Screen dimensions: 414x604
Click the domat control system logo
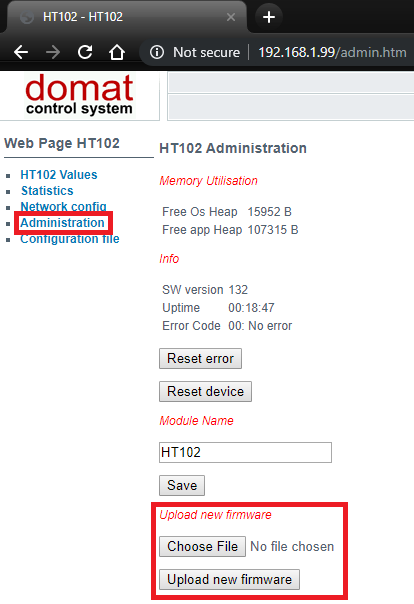(79, 95)
